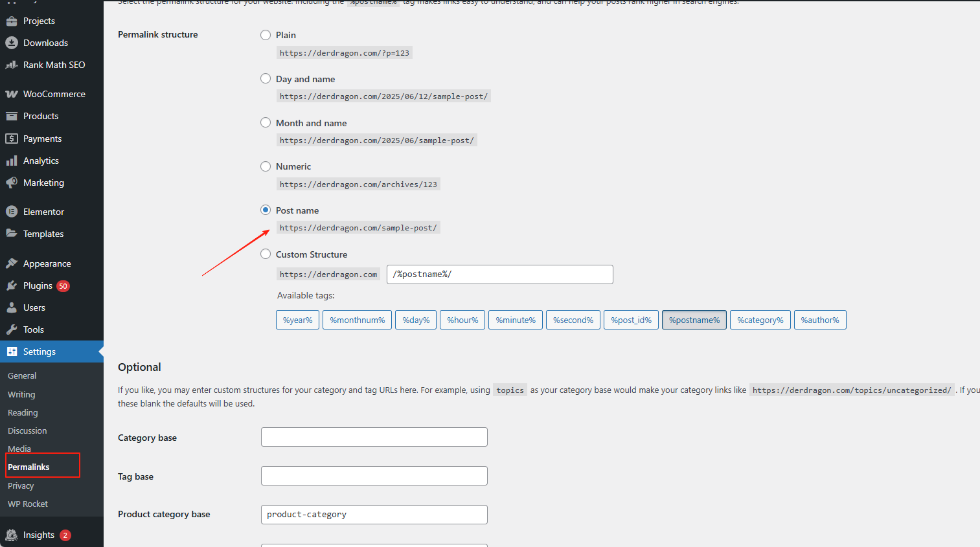This screenshot has height=547, width=980.
Task: Click the WooCommerce icon in sidebar
Action: click(12, 94)
